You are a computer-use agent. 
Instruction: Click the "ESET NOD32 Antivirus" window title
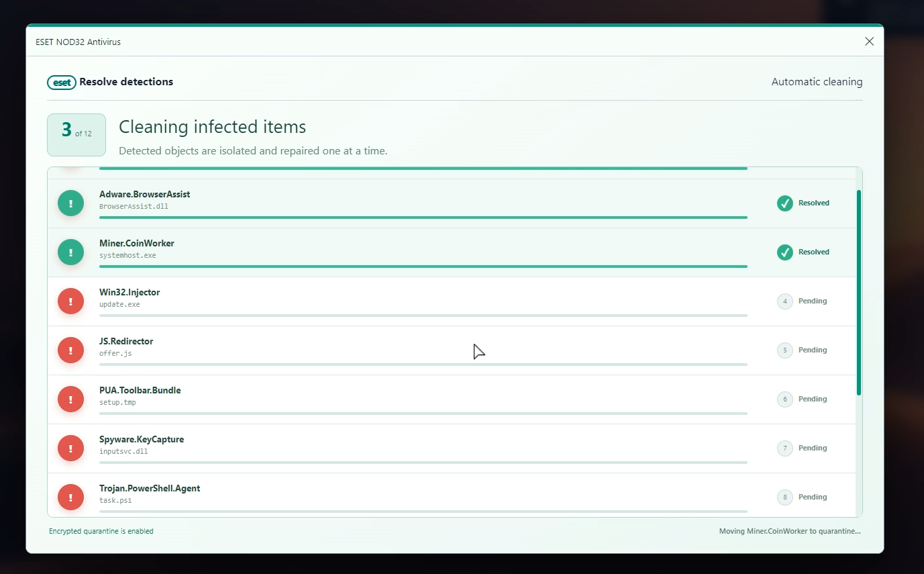point(78,42)
